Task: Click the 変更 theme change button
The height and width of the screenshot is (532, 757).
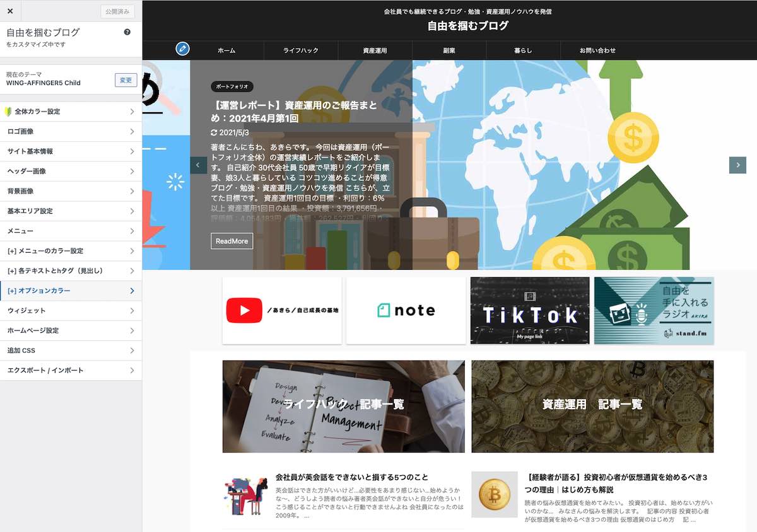Action: (x=126, y=80)
